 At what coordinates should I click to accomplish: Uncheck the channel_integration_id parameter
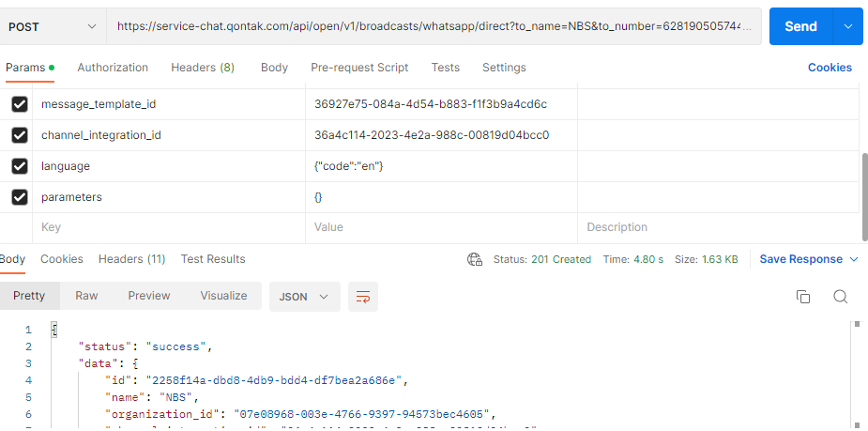(20, 135)
